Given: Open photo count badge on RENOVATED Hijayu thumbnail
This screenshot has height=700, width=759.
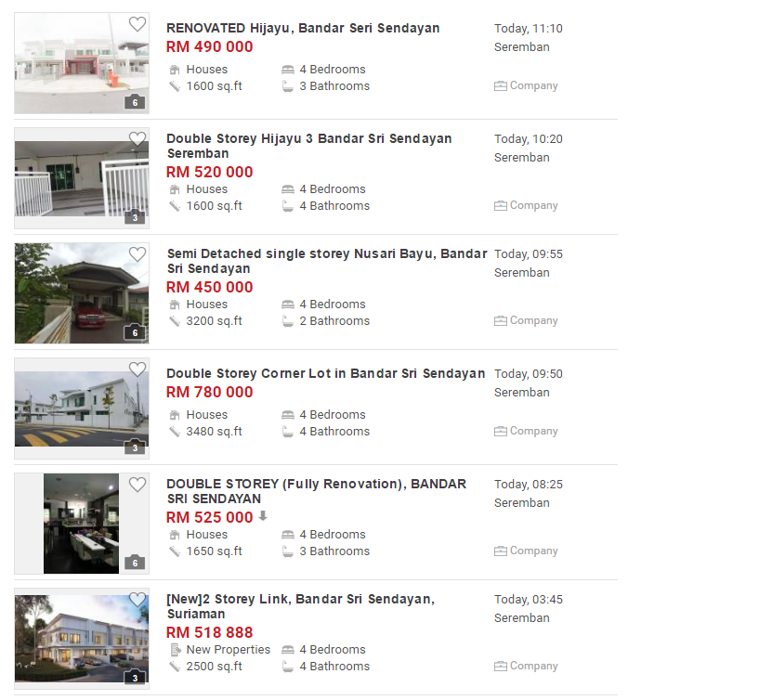Looking at the screenshot, I should [x=135, y=101].
